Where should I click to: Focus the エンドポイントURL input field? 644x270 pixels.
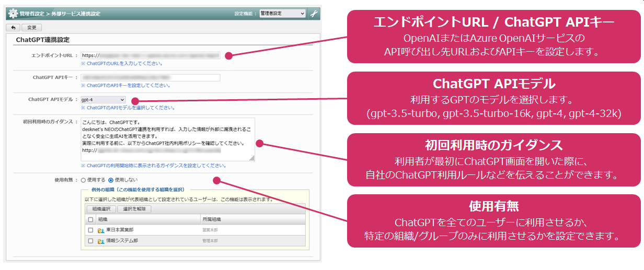(x=150, y=55)
